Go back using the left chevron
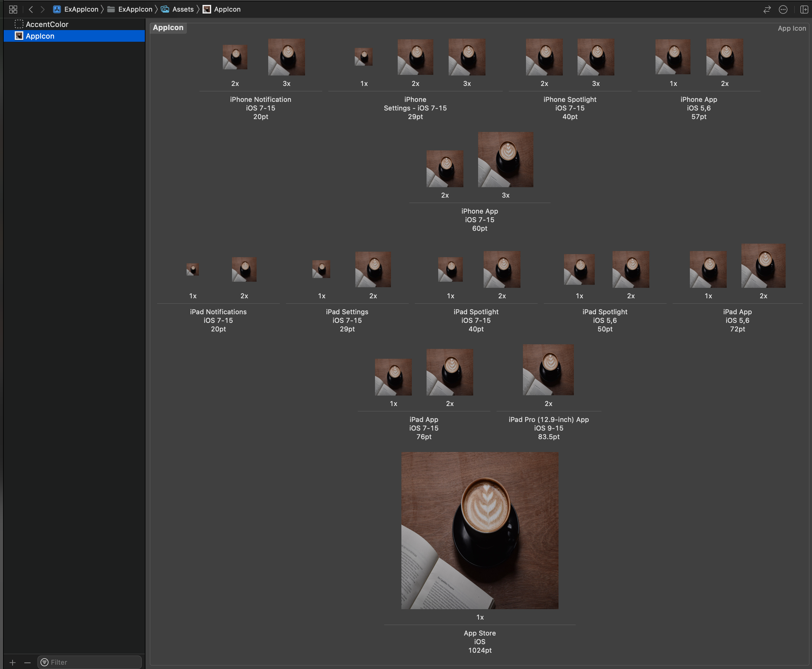Viewport: 812px width, 669px height. pyautogui.click(x=31, y=9)
